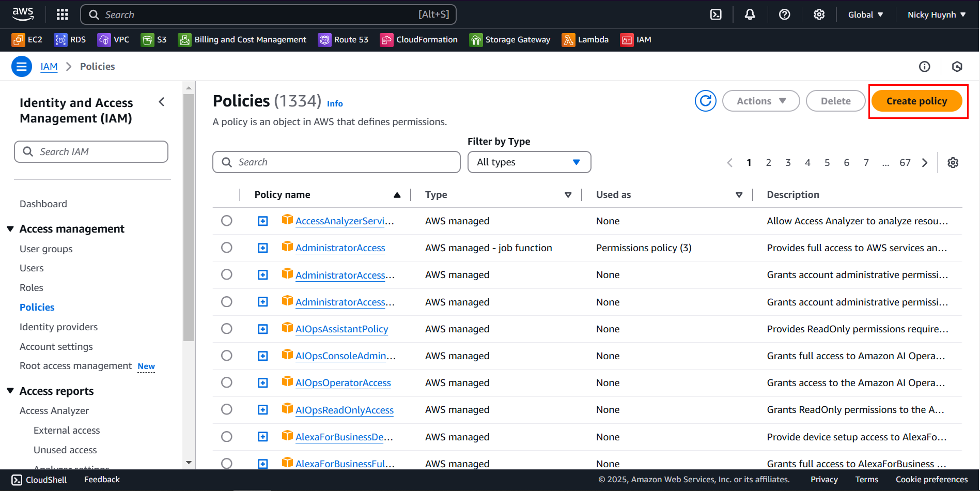This screenshot has width=980, height=491.
Task: Click the Delete button
Action: tap(836, 101)
